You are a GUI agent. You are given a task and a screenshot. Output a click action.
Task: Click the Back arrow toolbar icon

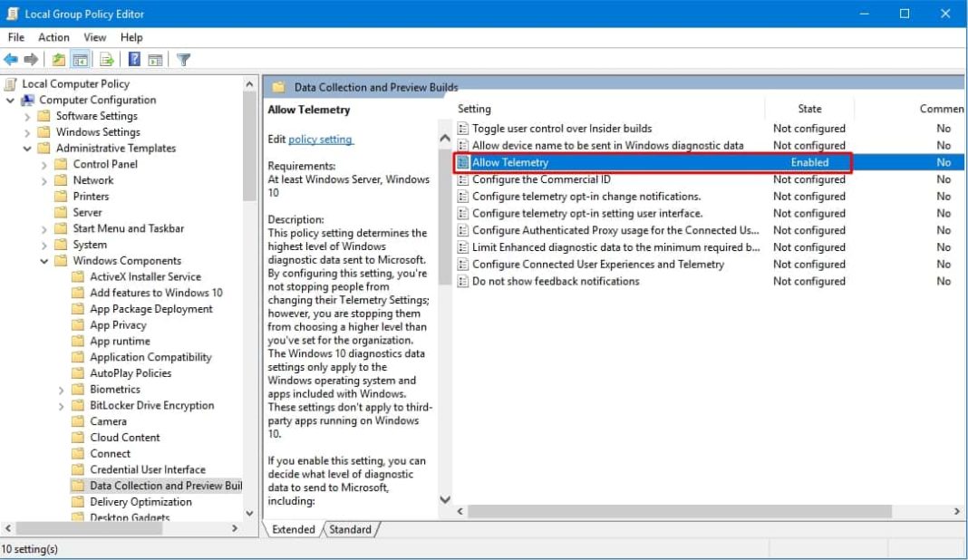(x=11, y=59)
